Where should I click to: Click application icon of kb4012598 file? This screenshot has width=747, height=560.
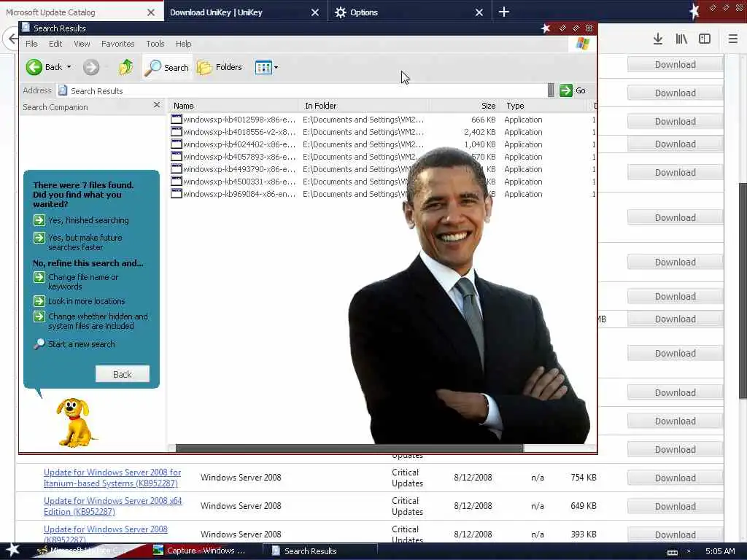pyautogui.click(x=177, y=119)
